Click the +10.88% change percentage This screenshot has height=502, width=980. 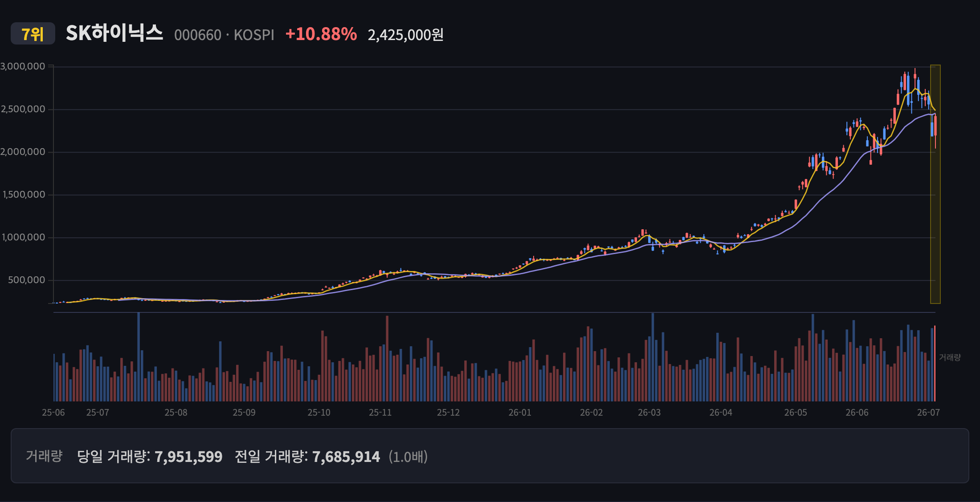(x=321, y=34)
